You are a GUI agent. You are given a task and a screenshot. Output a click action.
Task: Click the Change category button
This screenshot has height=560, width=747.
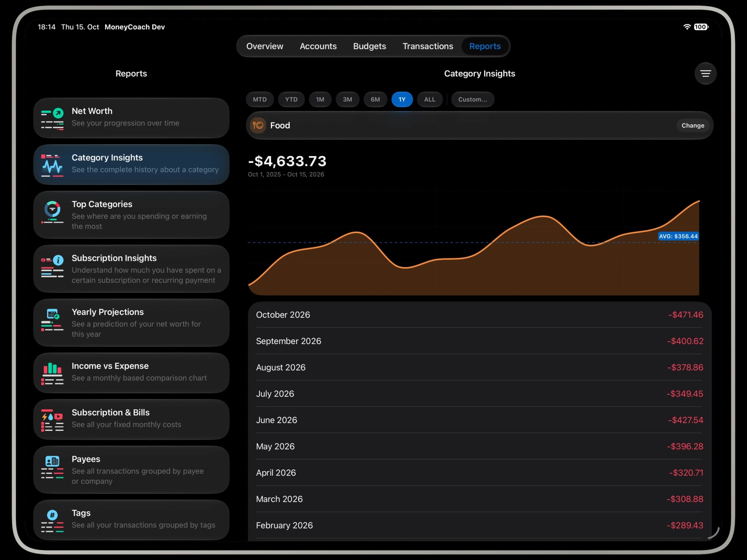tap(693, 125)
